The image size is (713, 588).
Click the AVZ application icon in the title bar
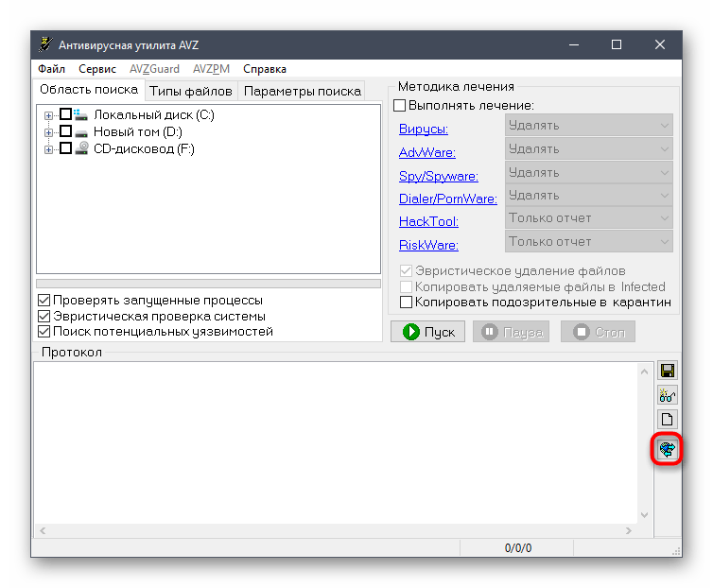point(45,44)
